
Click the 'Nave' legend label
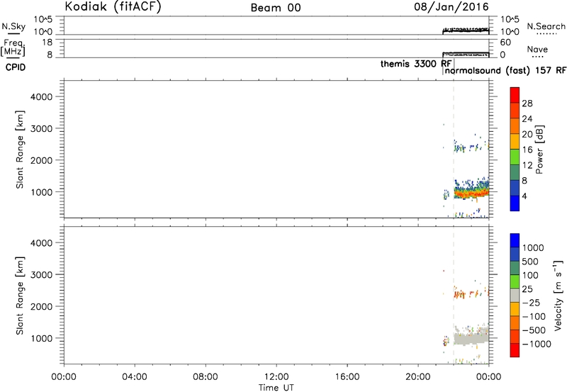point(537,49)
